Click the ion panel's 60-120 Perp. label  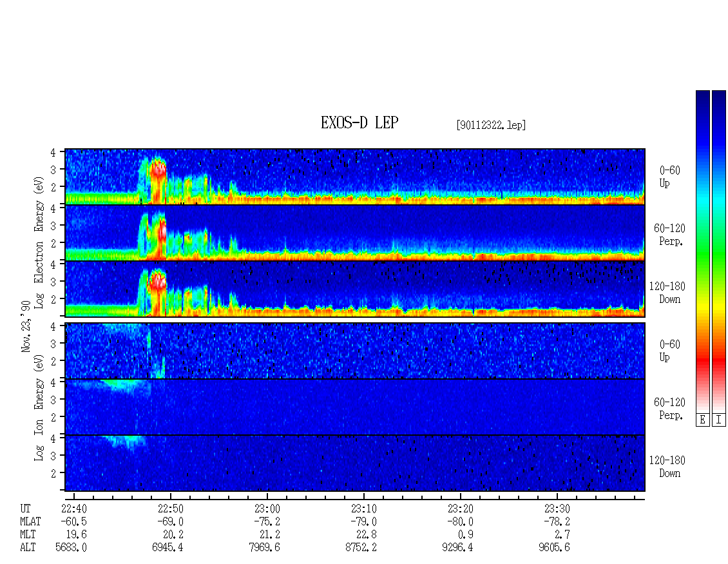pos(669,409)
